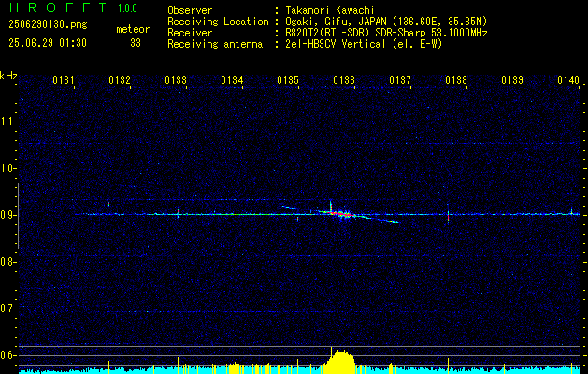Click the 0132 time marker
This screenshot has width=588, height=374.
coord(120,79)
